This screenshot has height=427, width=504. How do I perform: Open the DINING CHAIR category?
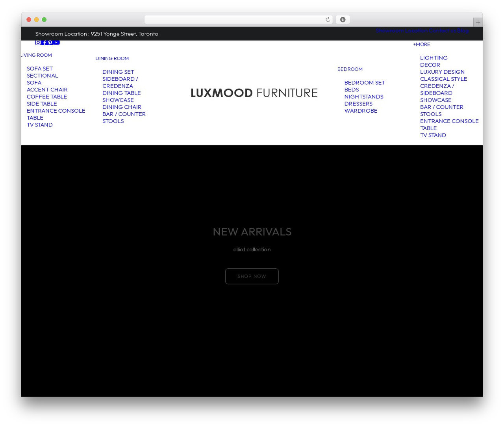coord(122,107)
